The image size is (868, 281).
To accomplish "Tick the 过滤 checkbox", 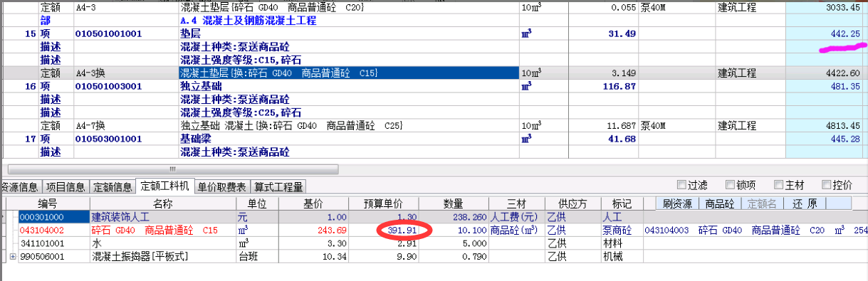I will [682, 185].
